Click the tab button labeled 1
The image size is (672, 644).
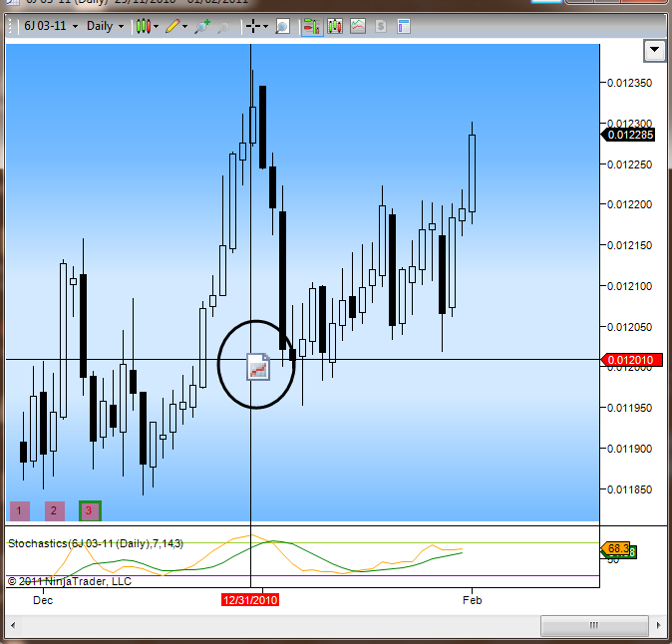(19, 510)
